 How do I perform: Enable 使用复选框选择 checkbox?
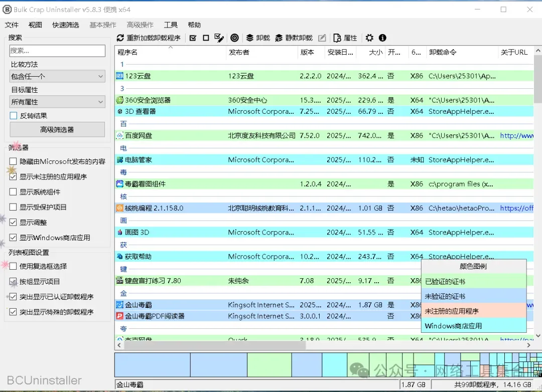13,266
